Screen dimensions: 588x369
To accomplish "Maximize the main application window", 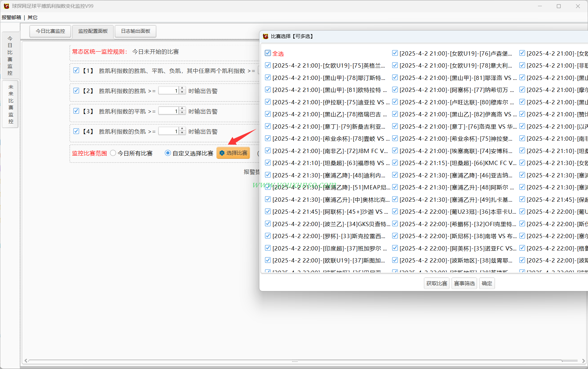I will [559, 6].
